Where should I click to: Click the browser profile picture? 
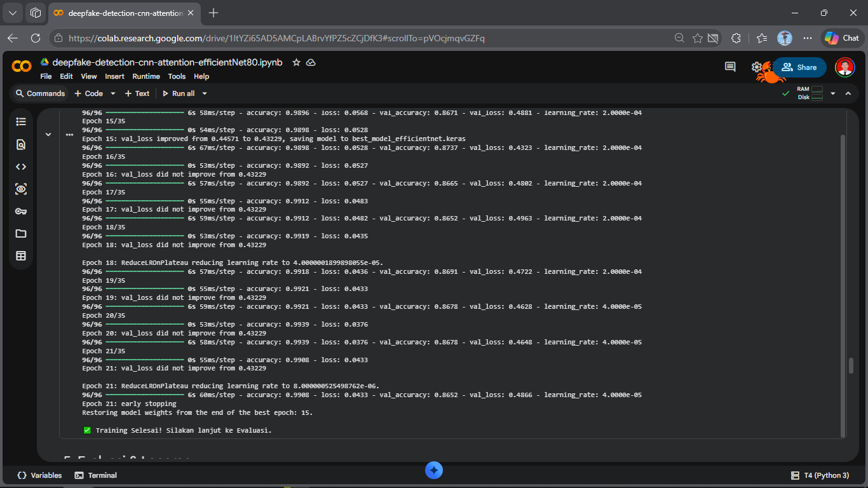click(x=785, y=38)
